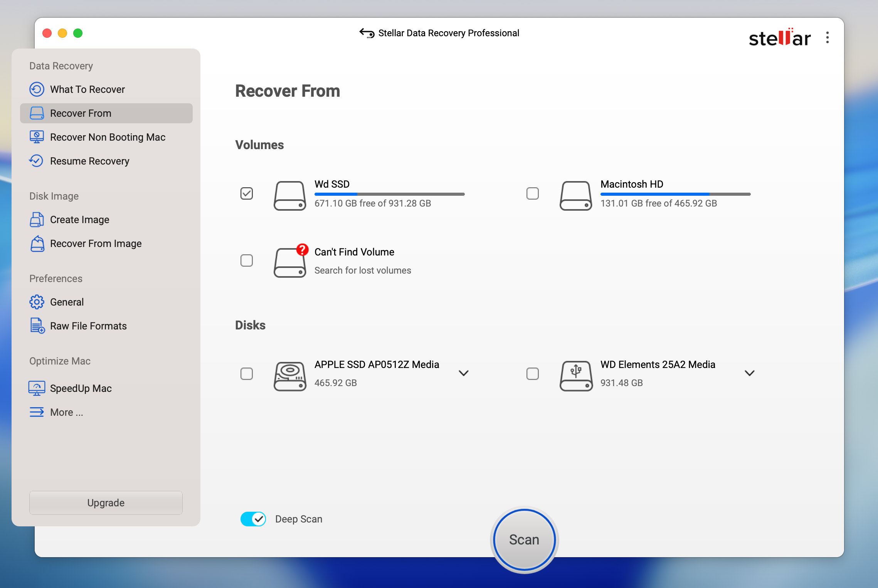Open the three-dot options menu
Screen dimensions: 878x588
(828, 38)
